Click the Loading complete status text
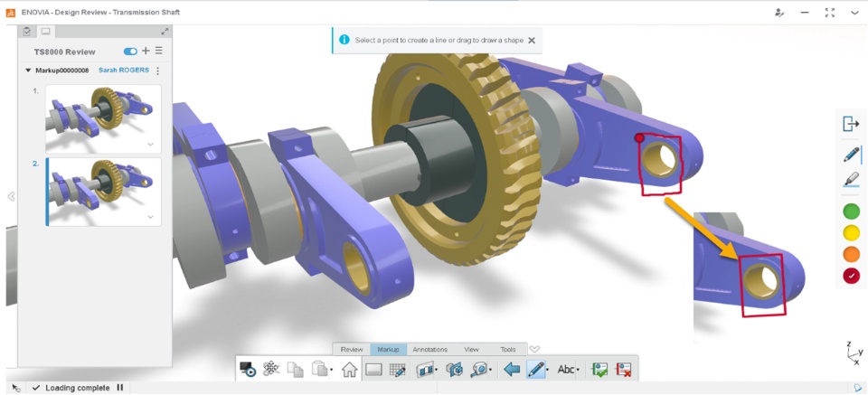Viewport: 868px width, 395px height. (x=78, y=388)
